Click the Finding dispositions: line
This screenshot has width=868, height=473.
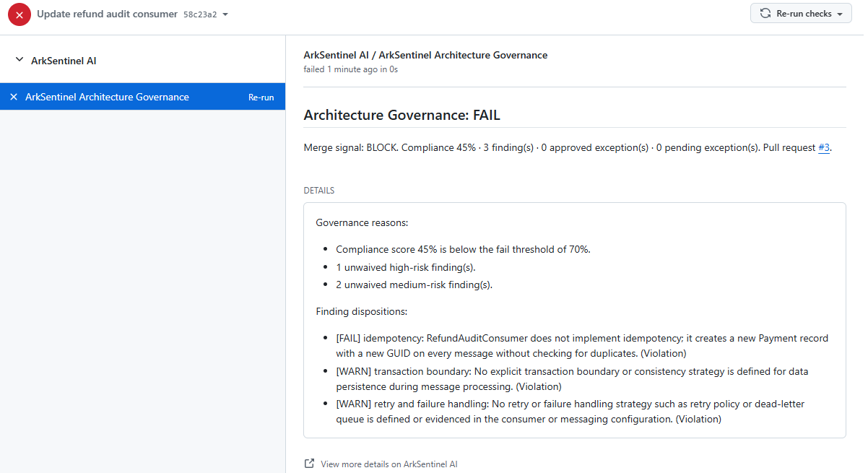(361, 311)
